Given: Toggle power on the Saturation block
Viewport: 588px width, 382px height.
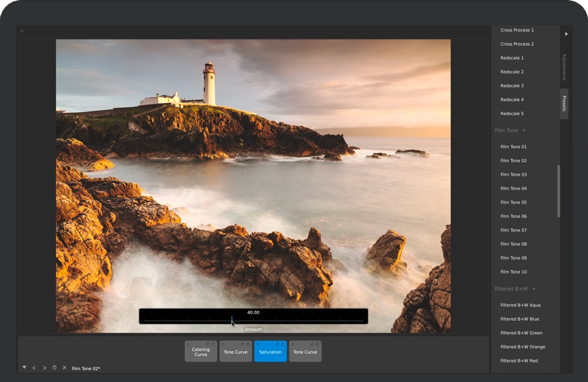Looking at the screenshot, I should (x=283, y=344).
